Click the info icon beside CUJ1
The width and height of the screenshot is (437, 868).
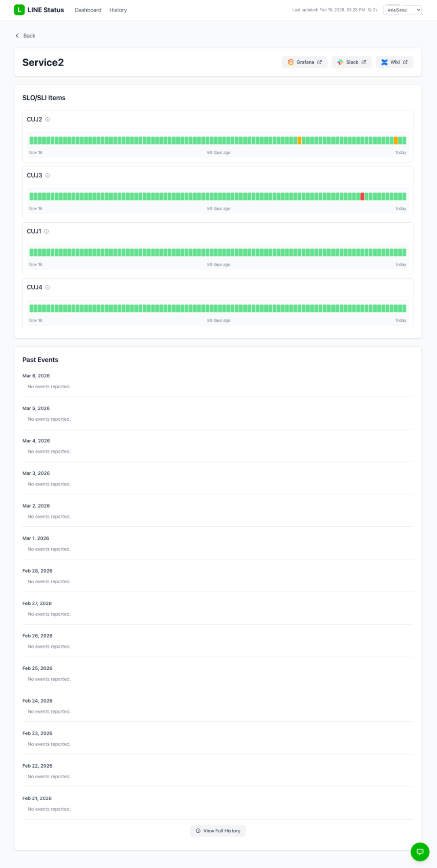coord(47,232)
